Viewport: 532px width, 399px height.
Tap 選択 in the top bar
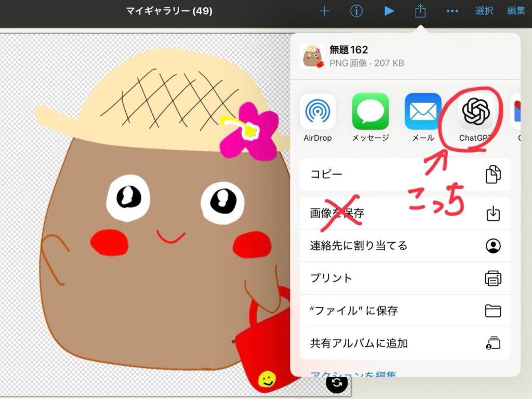[484, 11]
